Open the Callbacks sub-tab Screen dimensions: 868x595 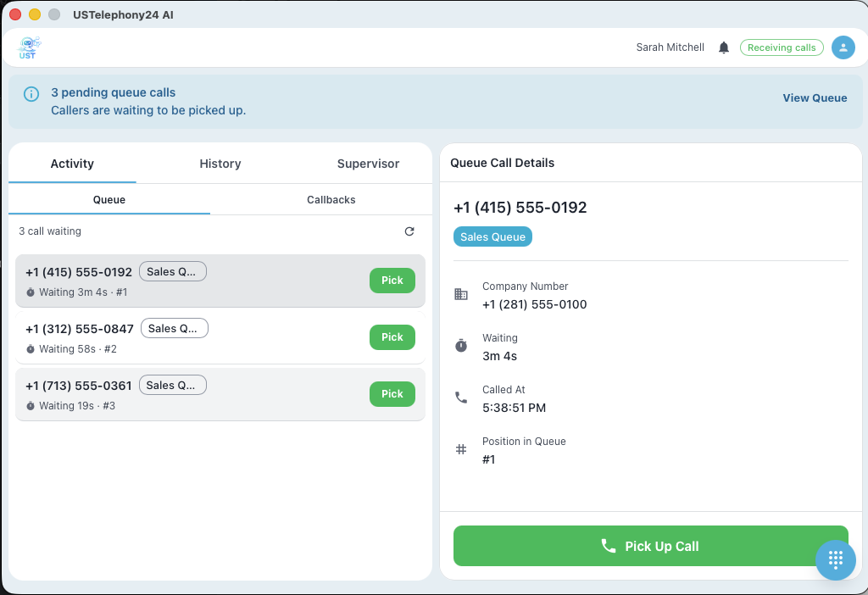point(331,200)
